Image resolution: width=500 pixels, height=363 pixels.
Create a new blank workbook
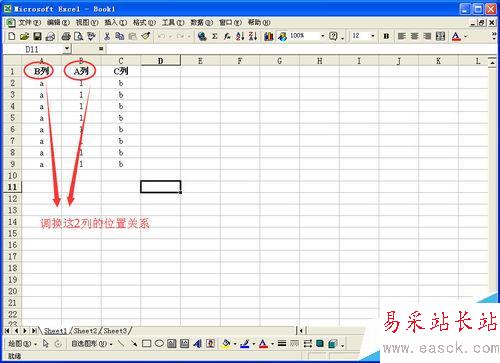pos(12,36)
